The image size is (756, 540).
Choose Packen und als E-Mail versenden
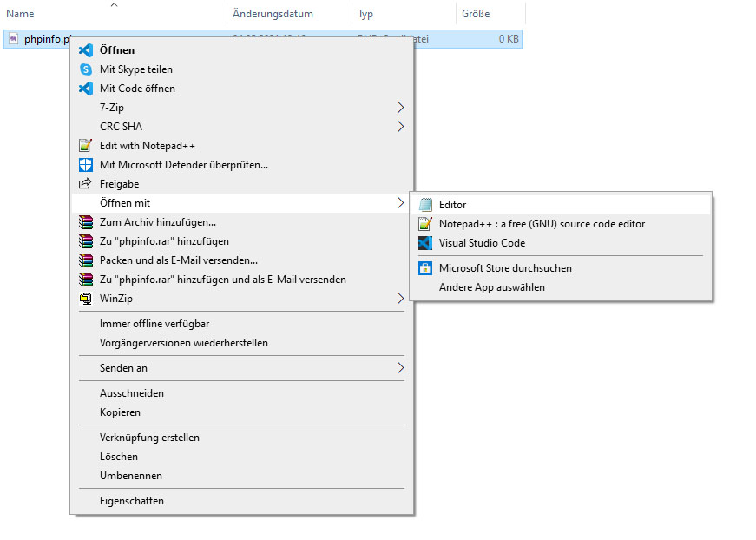(x=241, y=260)
